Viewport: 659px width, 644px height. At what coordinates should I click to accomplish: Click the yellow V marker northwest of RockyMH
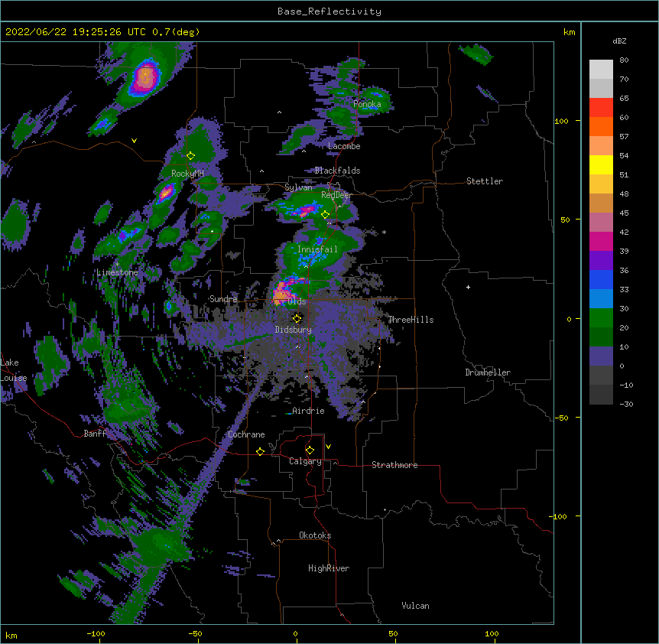tap(134, 141)
